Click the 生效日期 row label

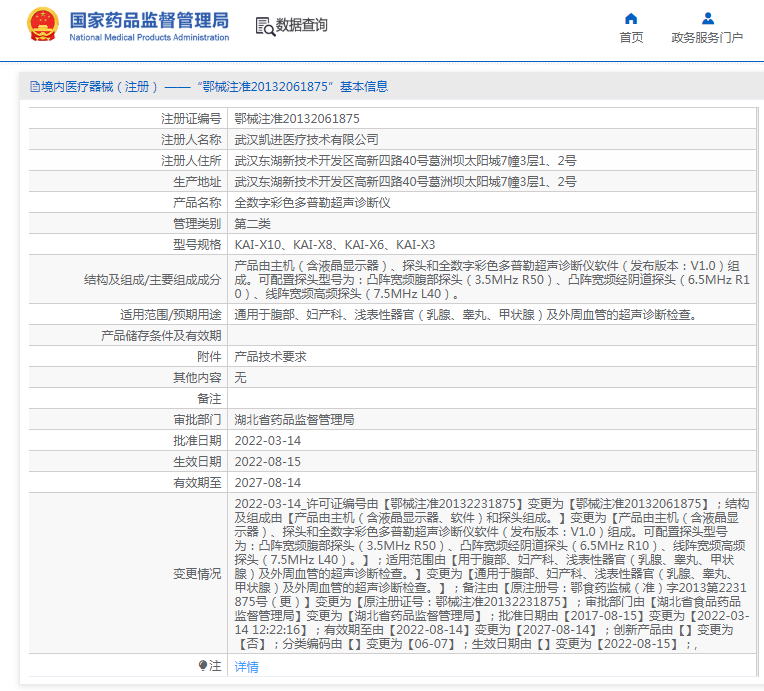point(197,461)
